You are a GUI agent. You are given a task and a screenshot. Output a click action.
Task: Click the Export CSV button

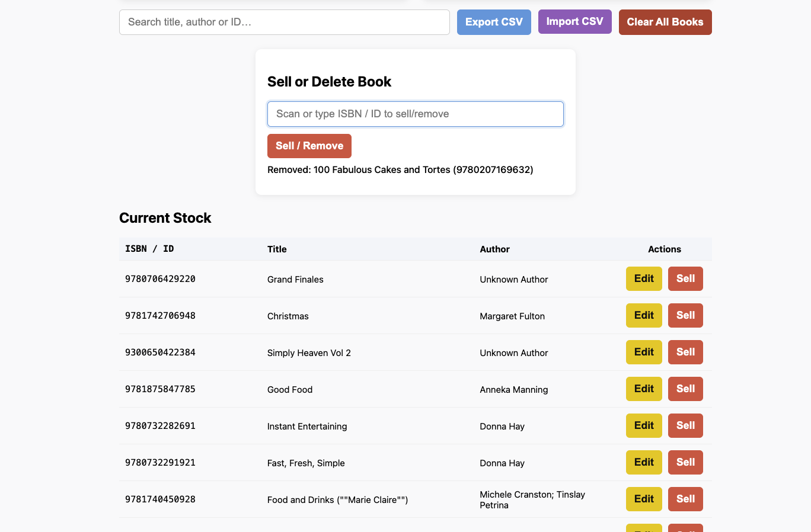[x=494, y=22]
